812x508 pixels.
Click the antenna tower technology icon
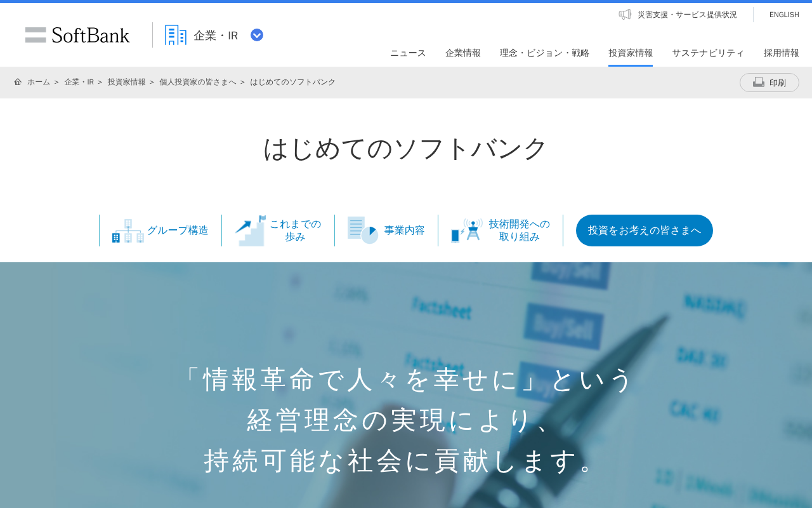pyautogui.click(x=467, y=231)
